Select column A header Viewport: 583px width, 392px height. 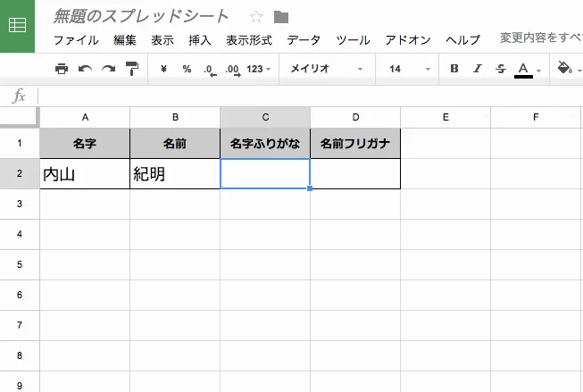click(85, 118)
